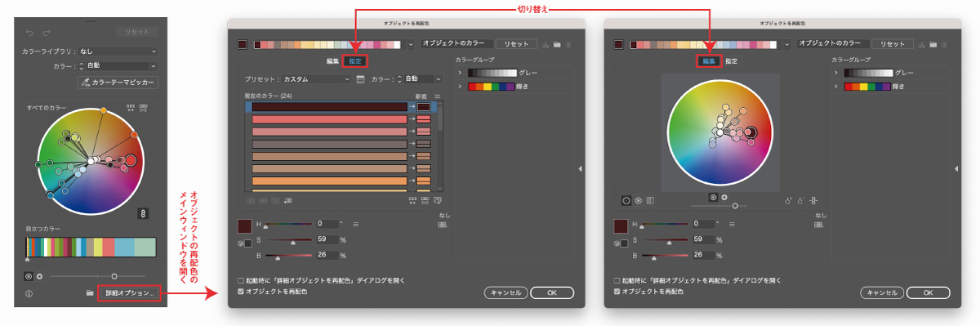Click the info icon in the left panel

(29, 293)
